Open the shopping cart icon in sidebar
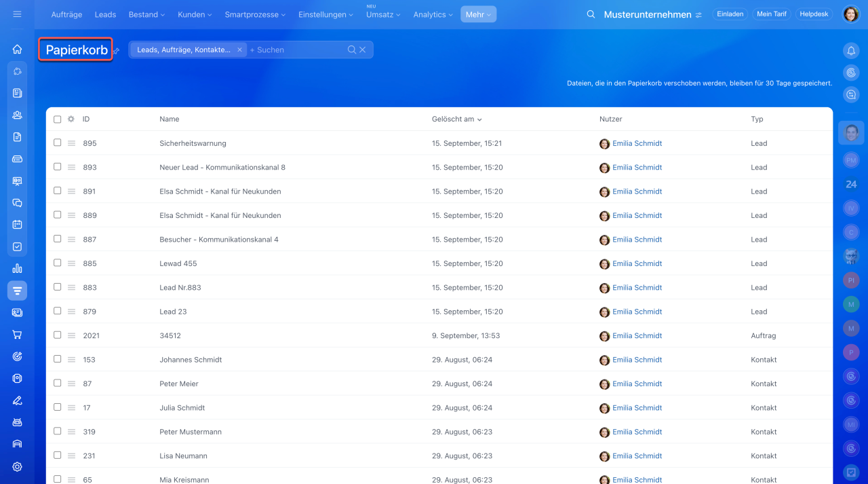Viewport: 868px width, 484px height. [x=17, y=335]
